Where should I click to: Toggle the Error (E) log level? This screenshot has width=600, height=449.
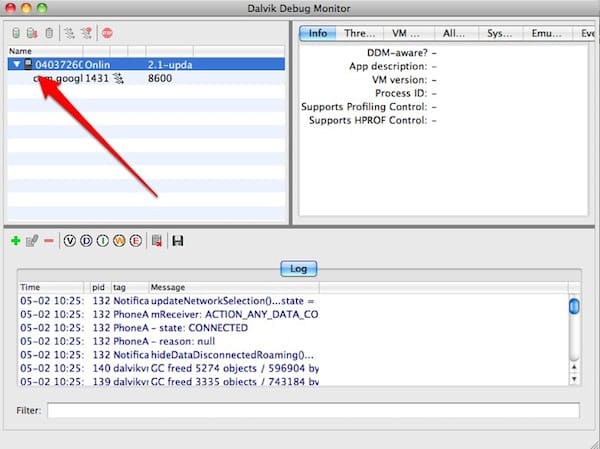(x=136, y=241)
